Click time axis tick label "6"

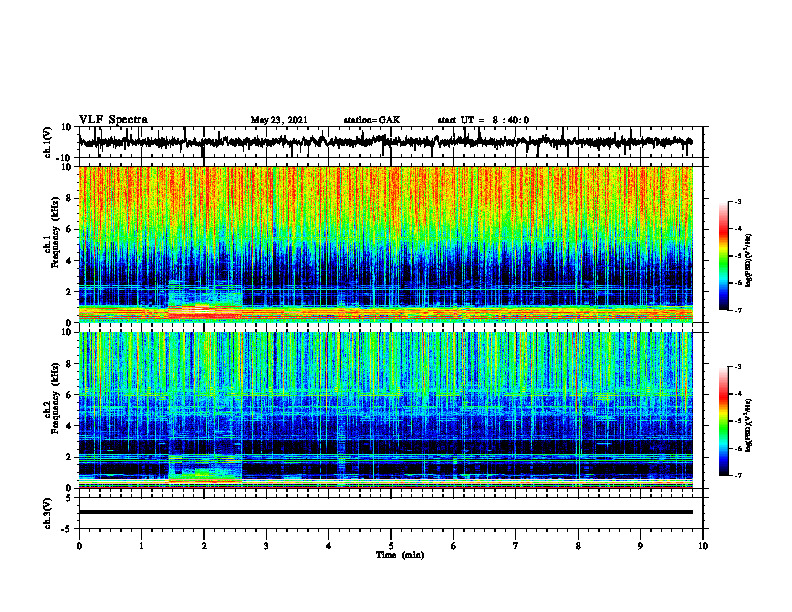(454, 546)
